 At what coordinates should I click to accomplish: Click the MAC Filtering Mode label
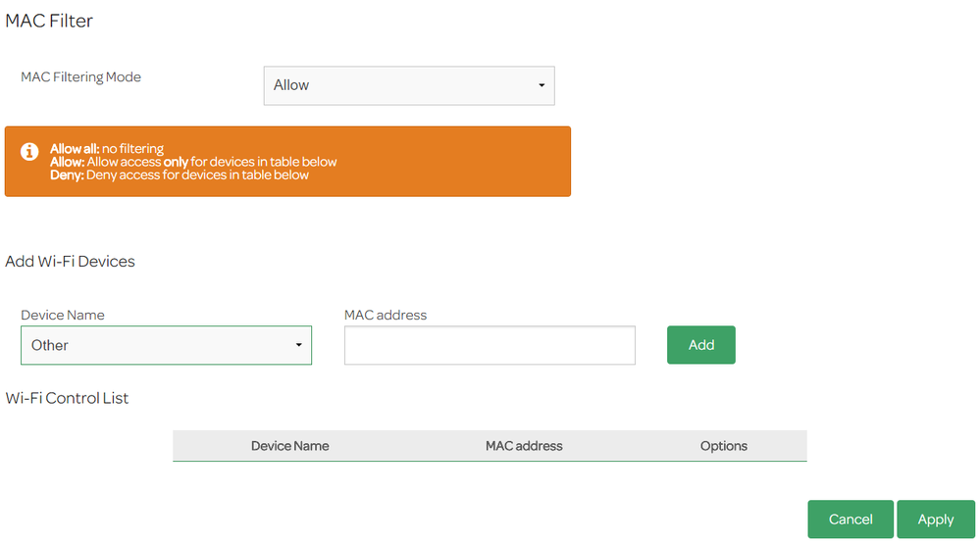[x=80, y=77]
